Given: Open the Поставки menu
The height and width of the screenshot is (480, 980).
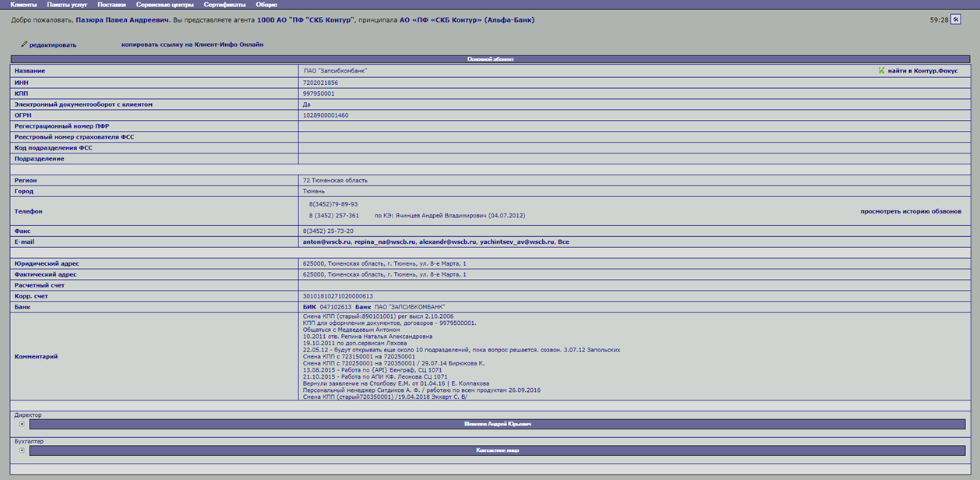Looking at the screenshot, I should 111,5.
